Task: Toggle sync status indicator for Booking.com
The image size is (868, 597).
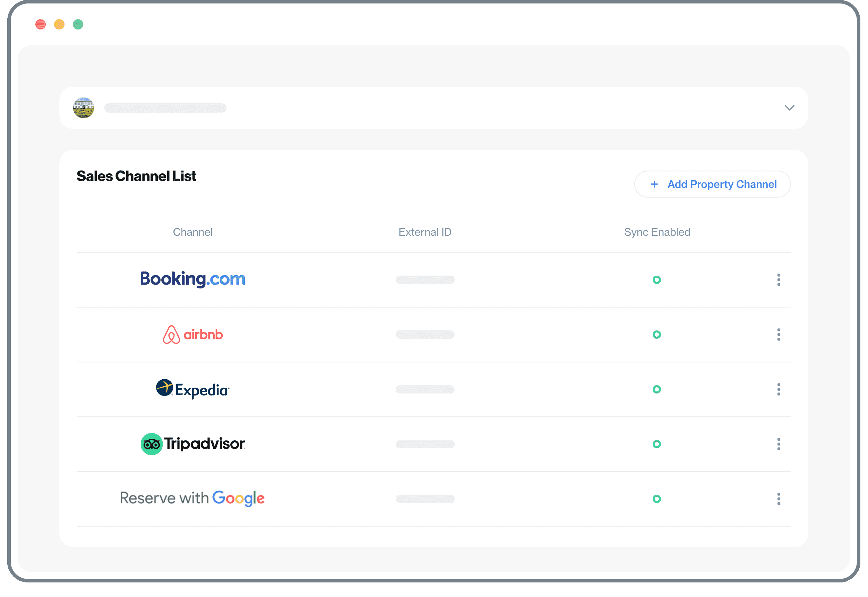Action: pos(656,280)
